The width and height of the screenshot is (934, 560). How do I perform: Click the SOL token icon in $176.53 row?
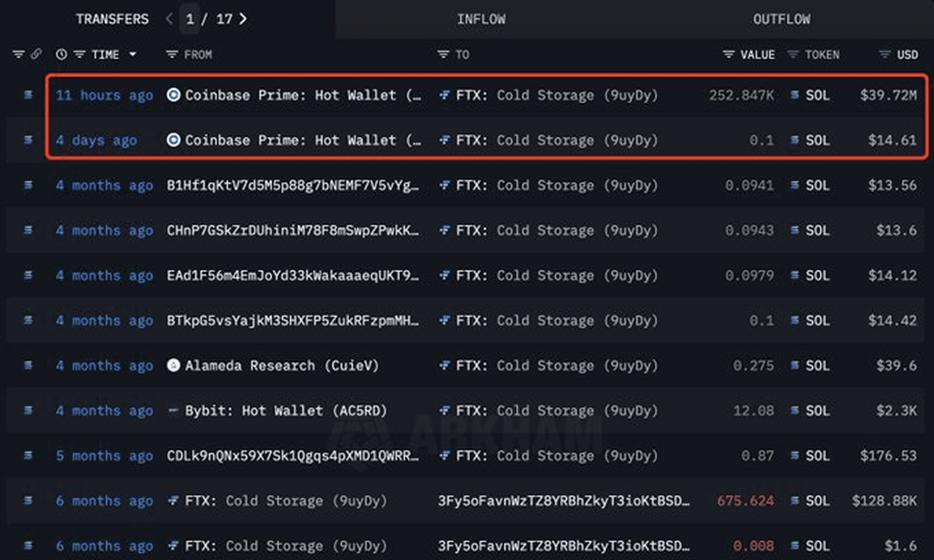794,455
